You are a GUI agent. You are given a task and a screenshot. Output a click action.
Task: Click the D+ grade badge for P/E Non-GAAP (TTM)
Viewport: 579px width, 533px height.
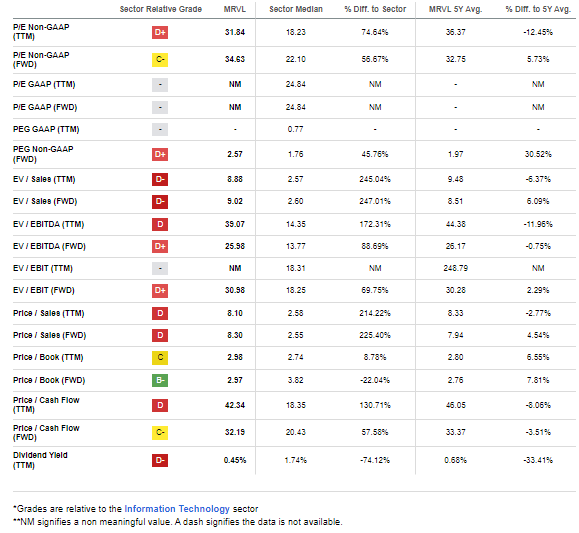160,33
